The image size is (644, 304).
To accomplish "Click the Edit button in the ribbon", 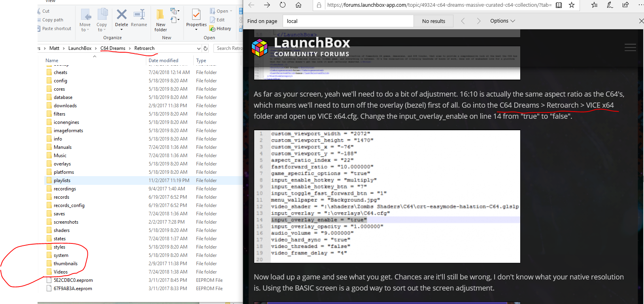I will (x=217, y=20).
